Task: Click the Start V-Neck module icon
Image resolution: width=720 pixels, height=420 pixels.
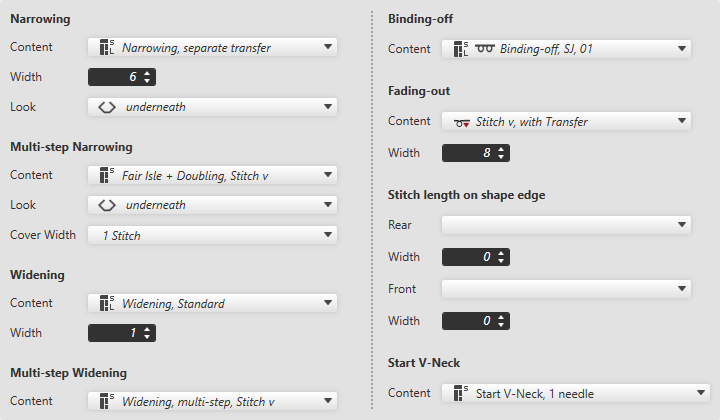Action: [460, 393]
